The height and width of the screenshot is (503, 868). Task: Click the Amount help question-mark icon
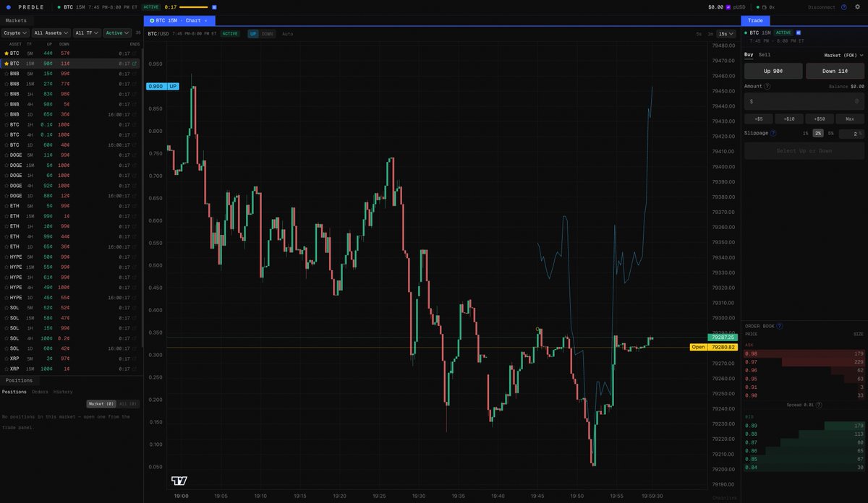(767, 86)
